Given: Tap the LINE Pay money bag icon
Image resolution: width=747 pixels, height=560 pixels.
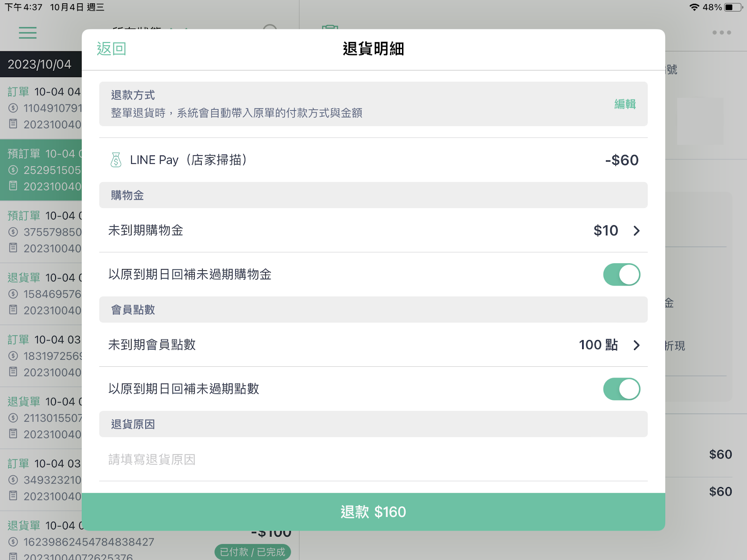Looking at the screenshot, I should coord(116,160).
